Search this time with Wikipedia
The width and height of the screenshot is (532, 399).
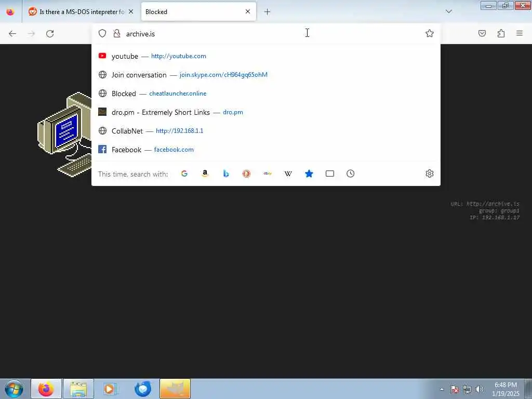coord(288,174)
